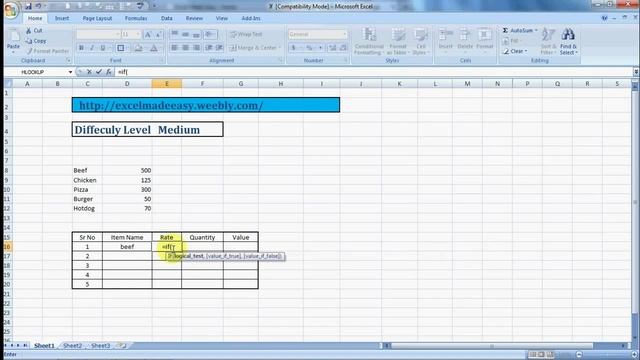Screen dimensions: 640x360
Task: Expand the Name Box dropdown showing HLOOKUP
Action: coord(70,72)
